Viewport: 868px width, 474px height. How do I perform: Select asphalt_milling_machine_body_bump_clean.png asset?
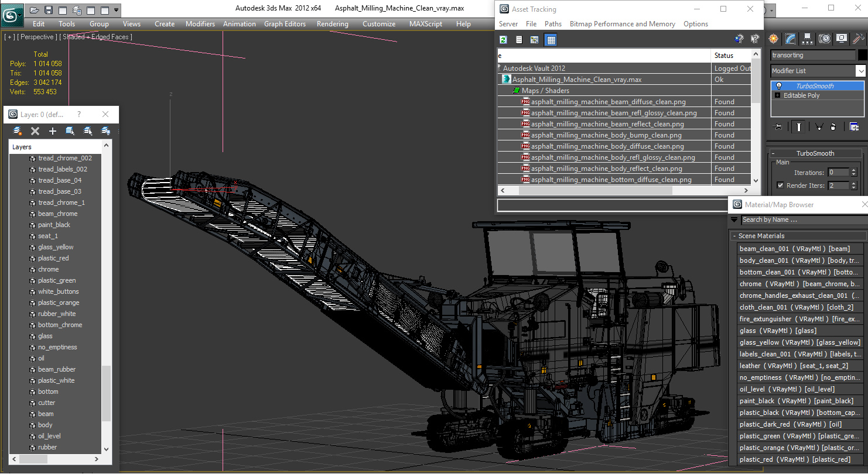point(606,135)
